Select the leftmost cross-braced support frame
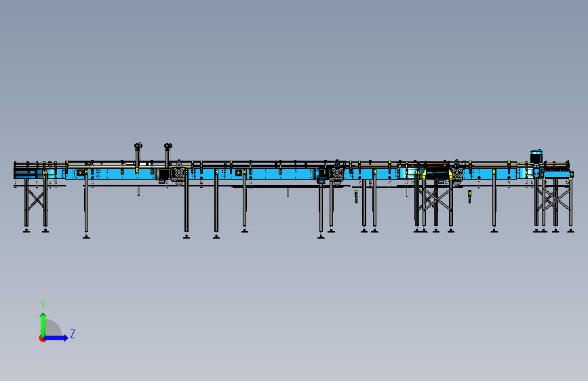 [x=36, y=205]
